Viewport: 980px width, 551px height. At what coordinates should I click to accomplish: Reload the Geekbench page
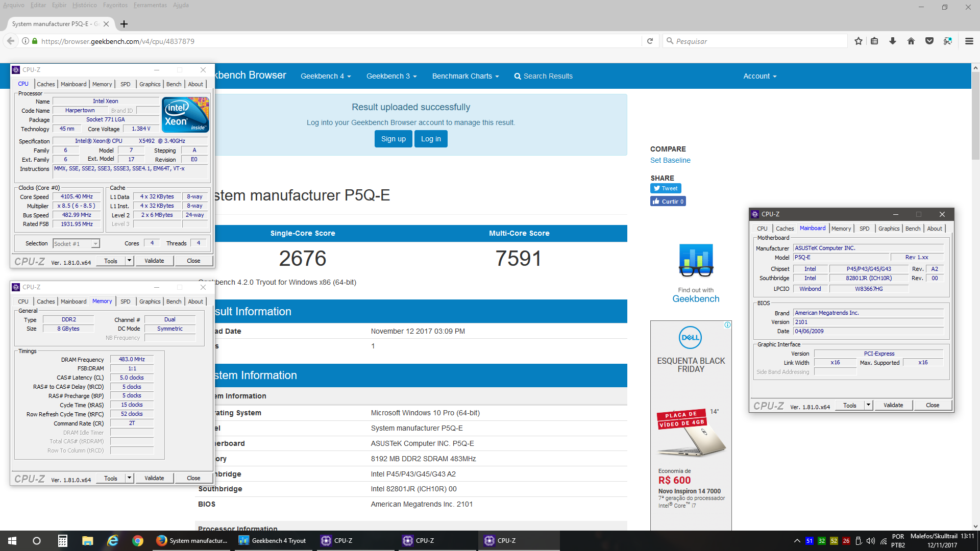point(650,41)
